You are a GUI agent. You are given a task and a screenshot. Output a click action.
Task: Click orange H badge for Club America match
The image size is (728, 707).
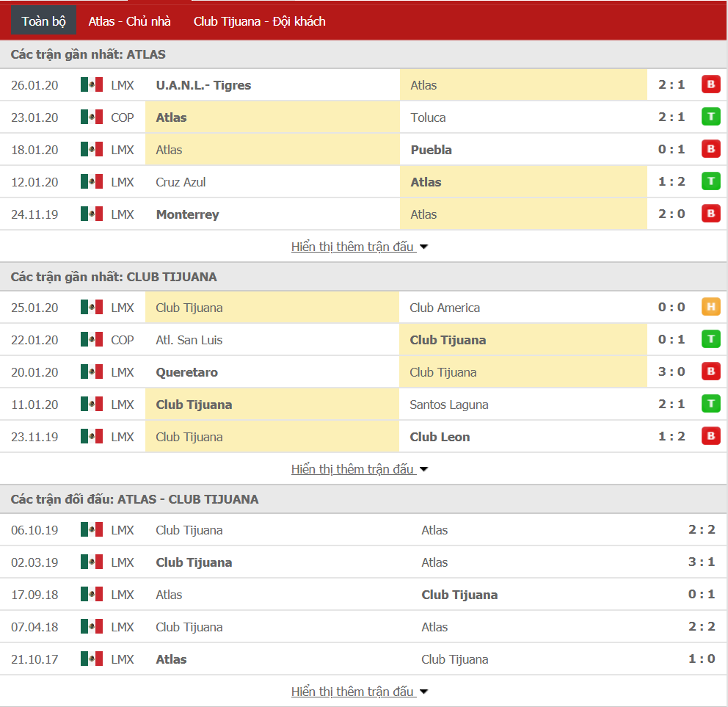click(711, 307)
